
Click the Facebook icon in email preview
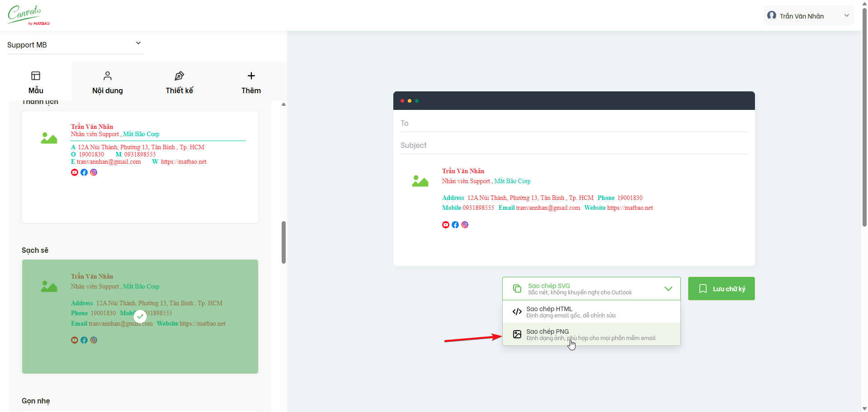pyautogui.click(x=455, y=225)
